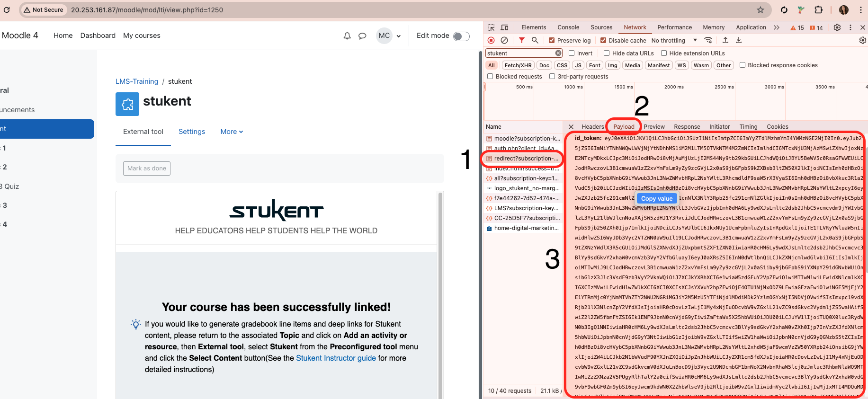The height and width of the screenshot is (399, 868).
Task: Import a HAR file with upload icon
Action: coord(725,40)
